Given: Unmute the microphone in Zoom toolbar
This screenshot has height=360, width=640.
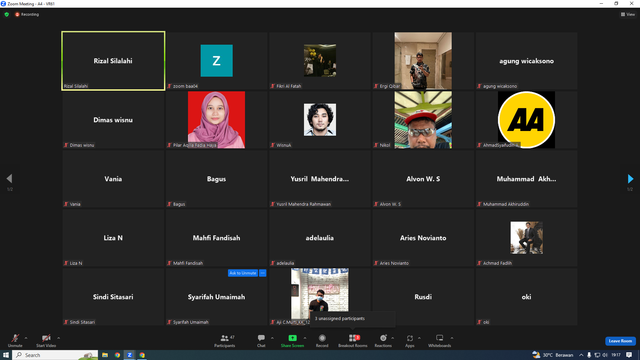Looking at the screenshot, I should (15, 340).
